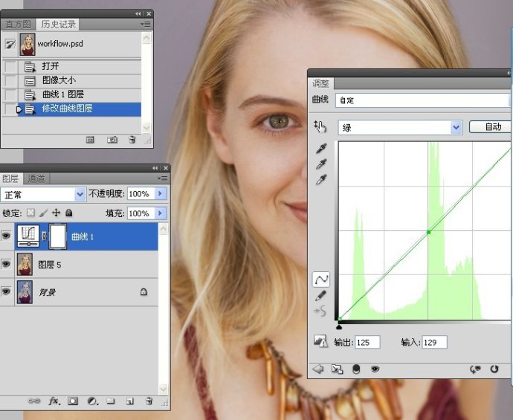
Task: Lock image pixels with the brush icon
Action: click(x=43, y=213)
